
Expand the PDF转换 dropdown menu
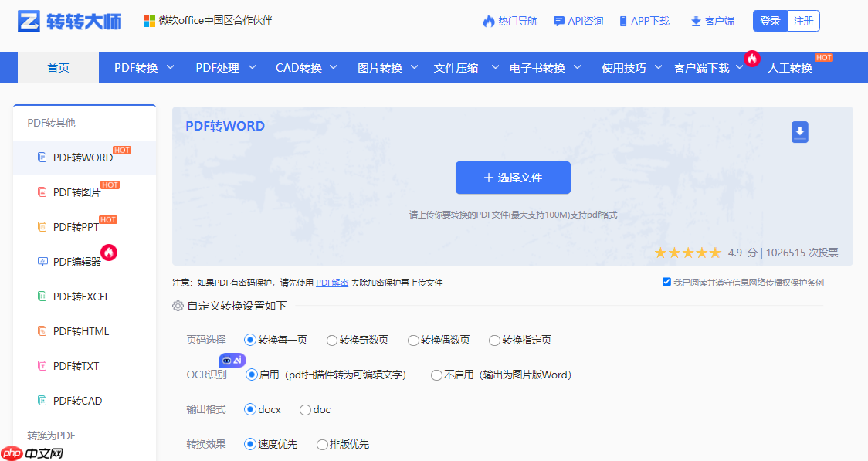[x=135, y=68]
